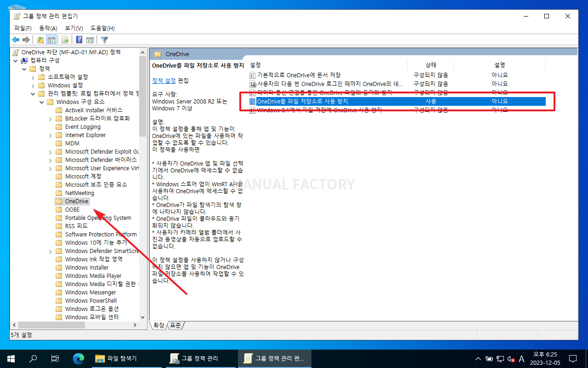The height and width of the screenshot is (368, 588).
Task: Sort by the 설명 column header
Action: click(x=500, y=65)
